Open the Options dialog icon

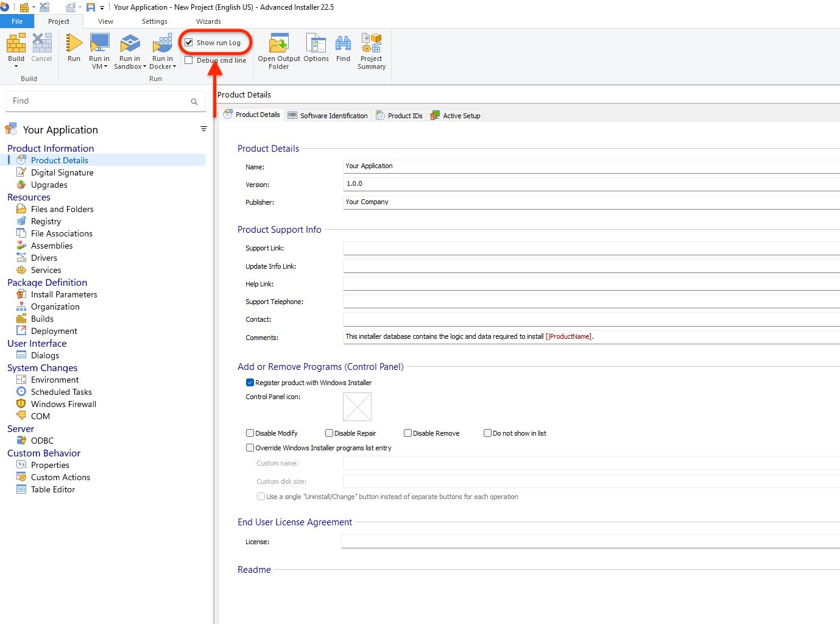coord(316,44)
